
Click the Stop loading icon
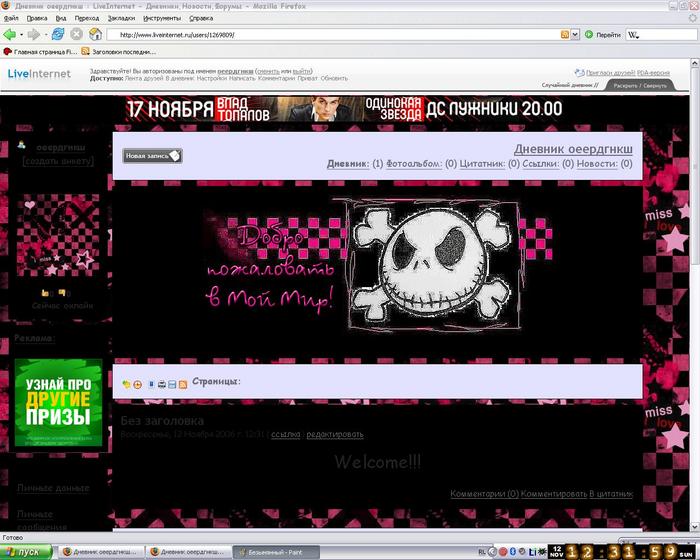77,34
